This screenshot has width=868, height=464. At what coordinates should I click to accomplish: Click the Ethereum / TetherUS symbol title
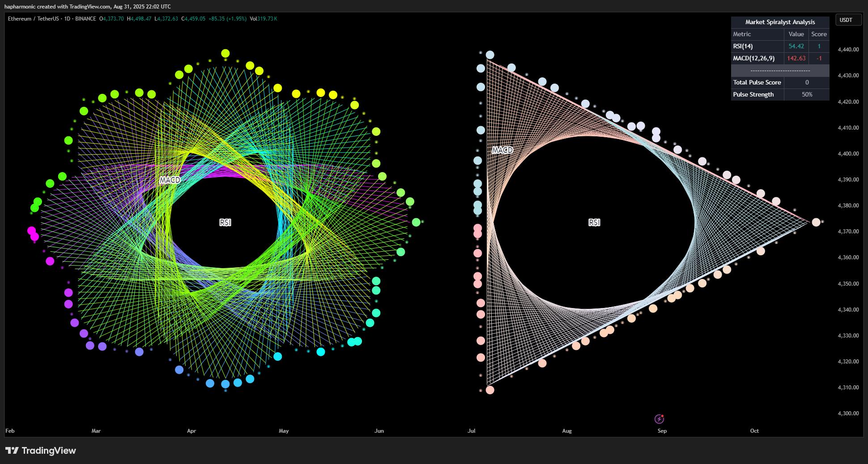tap(33, 19)
